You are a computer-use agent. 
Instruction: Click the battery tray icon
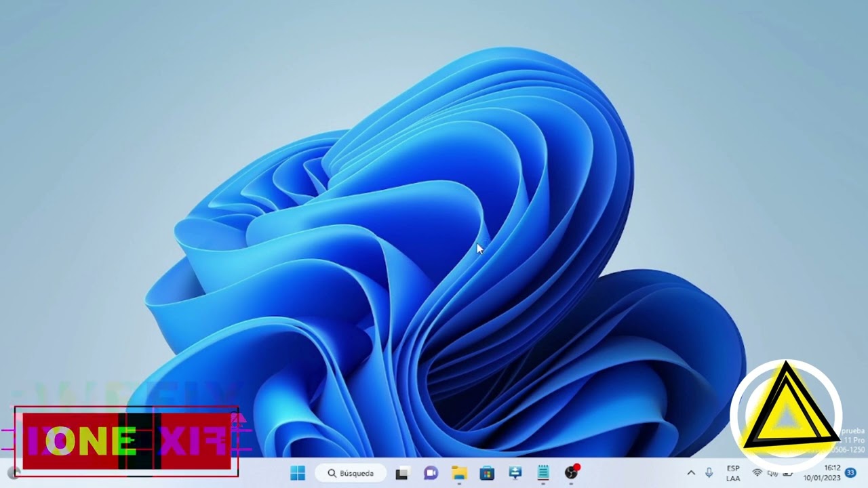tap(788, 473)
